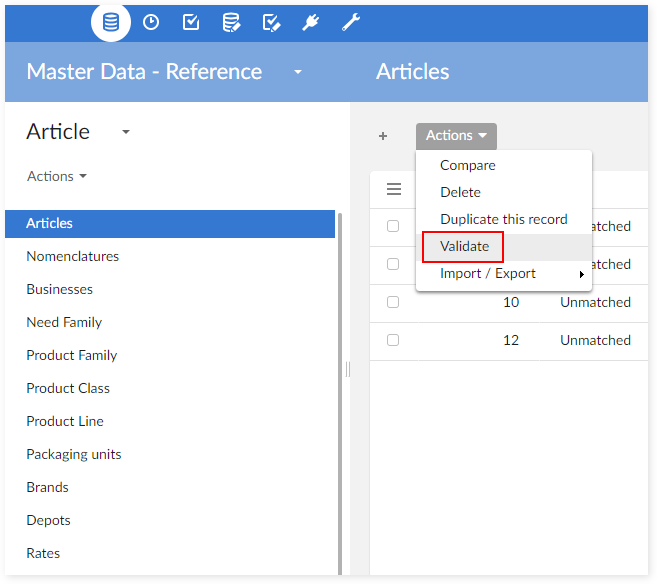This screenshot has height=584, width=657.
Task: Tick the checkbox for row 10
Action: tap(393, 302)
